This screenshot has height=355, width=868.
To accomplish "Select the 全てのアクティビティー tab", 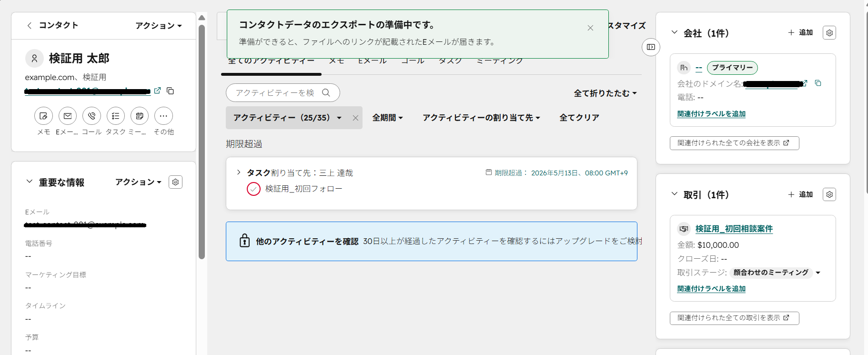I will [x=271, y=61].
